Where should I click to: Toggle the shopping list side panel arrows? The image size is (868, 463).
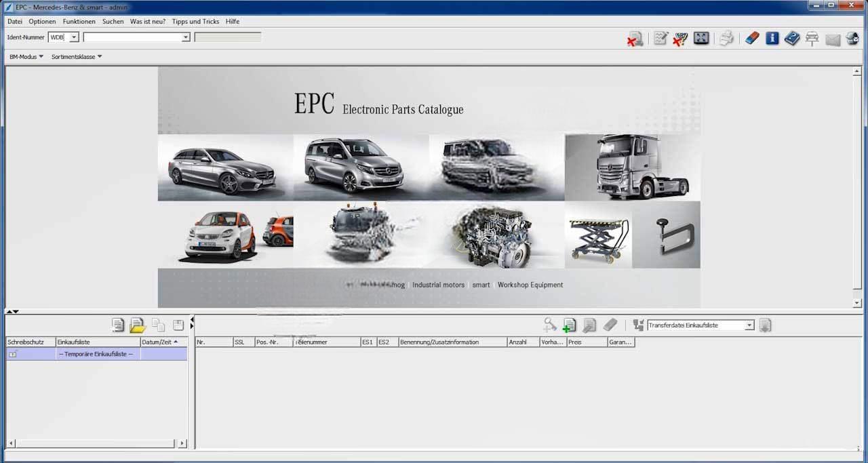coord(191,323)
